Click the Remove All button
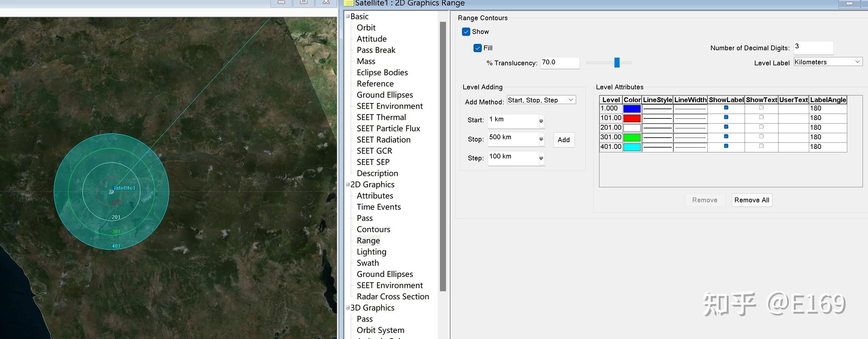The height and width of the screenshot is (339, 868). coord(751,200)
